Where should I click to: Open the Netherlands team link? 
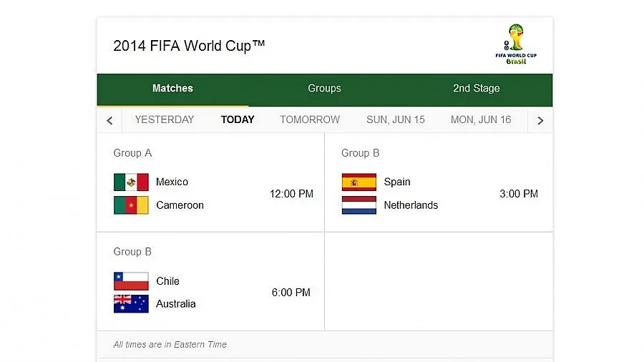411,205
